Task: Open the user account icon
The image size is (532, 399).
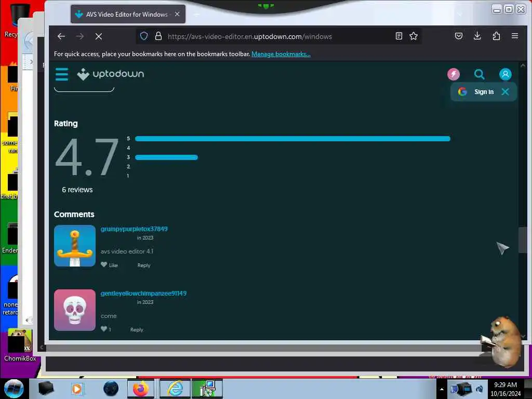Action: (505, 74)
